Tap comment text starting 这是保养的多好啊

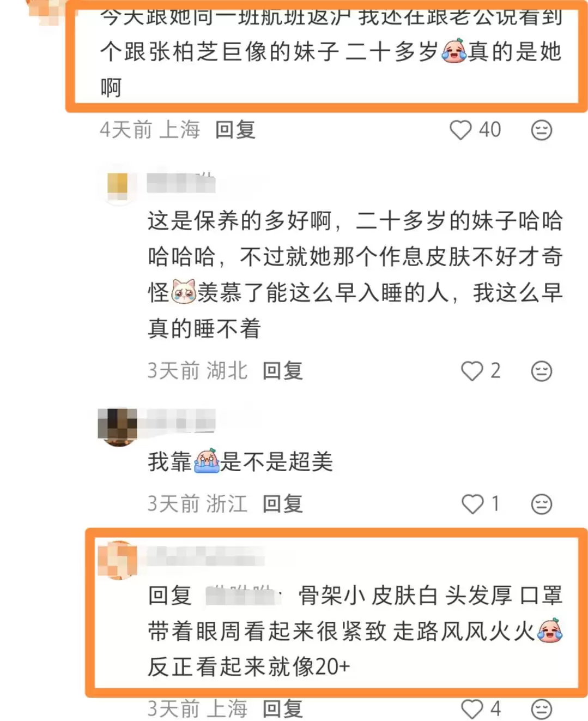click(355, 274)
